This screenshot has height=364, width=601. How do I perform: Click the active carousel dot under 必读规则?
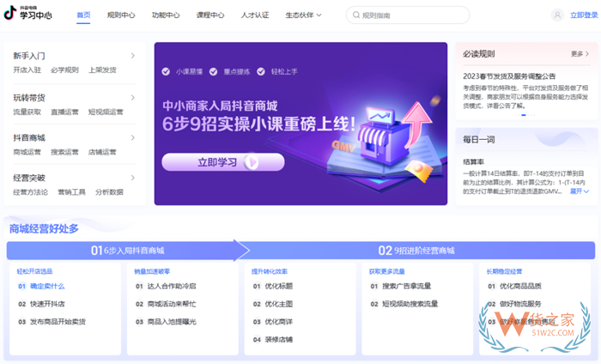524,115
